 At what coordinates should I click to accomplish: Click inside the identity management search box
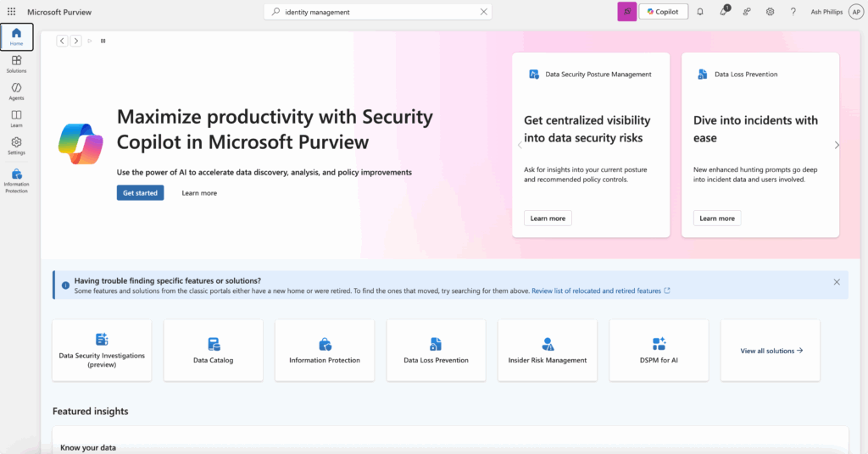[x=377, y=12]
